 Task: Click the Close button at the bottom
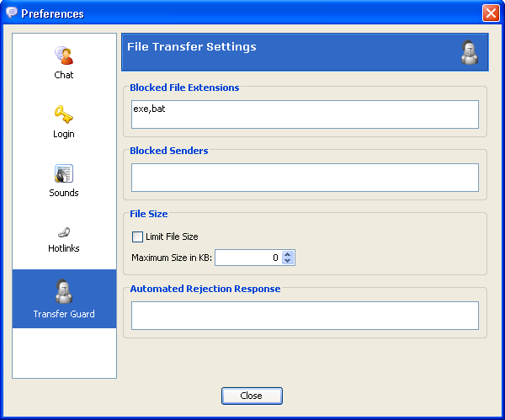(252, 396)
